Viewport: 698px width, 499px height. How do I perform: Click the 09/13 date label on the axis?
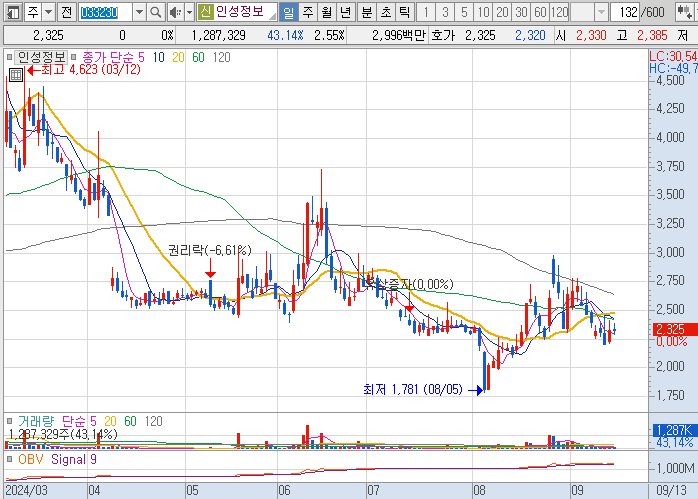click(671, 491)
